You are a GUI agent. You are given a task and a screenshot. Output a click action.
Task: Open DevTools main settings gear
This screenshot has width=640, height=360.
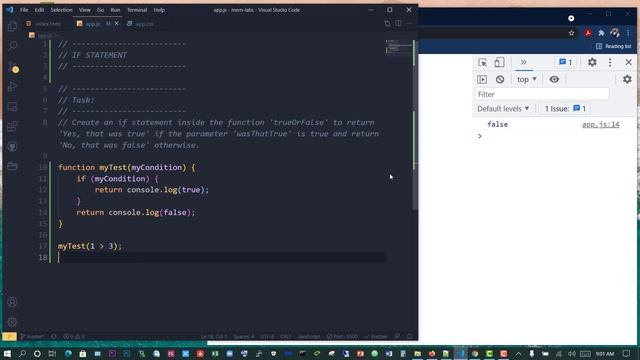592,62
